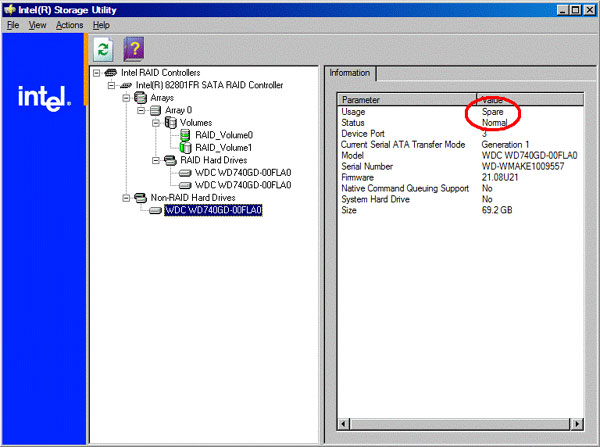Select the RAID Hard Drives label

tap(214, 160)
